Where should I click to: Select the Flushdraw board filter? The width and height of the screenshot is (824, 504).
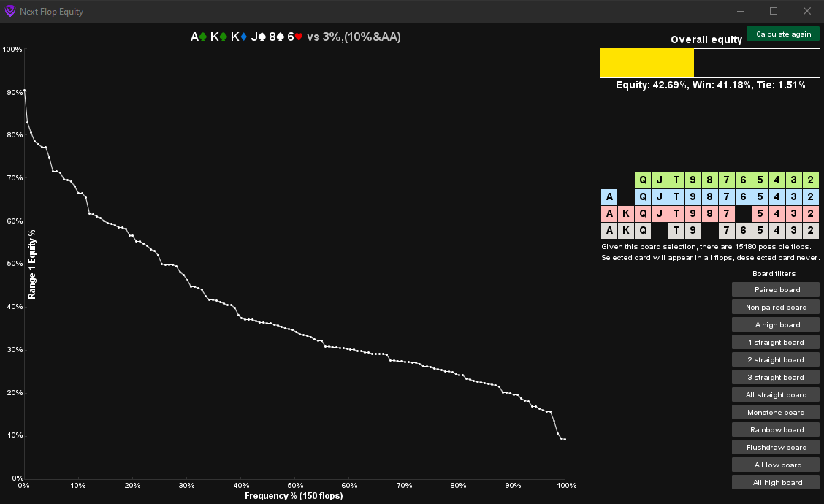(775, 447)
